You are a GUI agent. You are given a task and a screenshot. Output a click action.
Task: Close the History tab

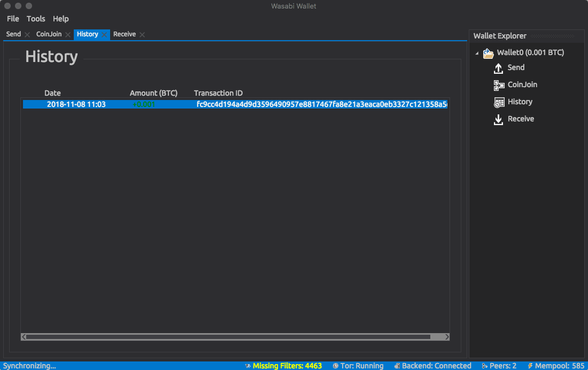click(104, 35)
